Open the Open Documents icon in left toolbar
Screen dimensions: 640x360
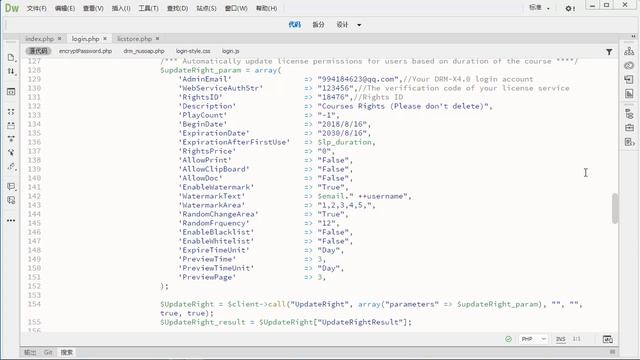tap(11, 58)
